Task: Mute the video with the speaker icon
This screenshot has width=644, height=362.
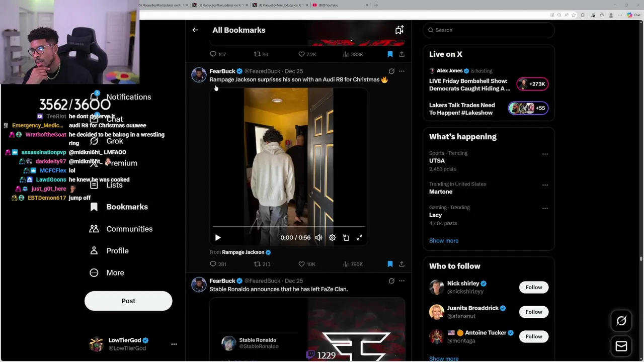Action: 318,237
